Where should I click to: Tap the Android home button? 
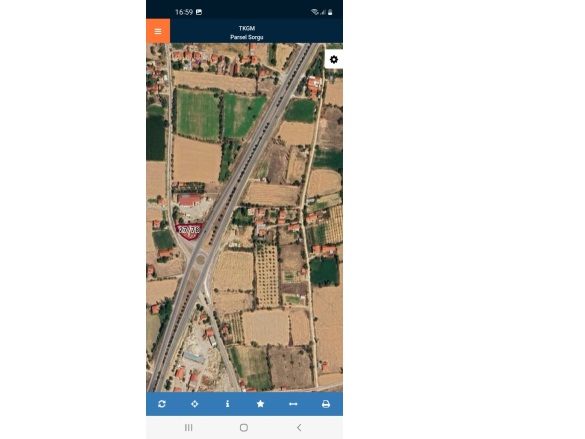(x=244, y=427)
